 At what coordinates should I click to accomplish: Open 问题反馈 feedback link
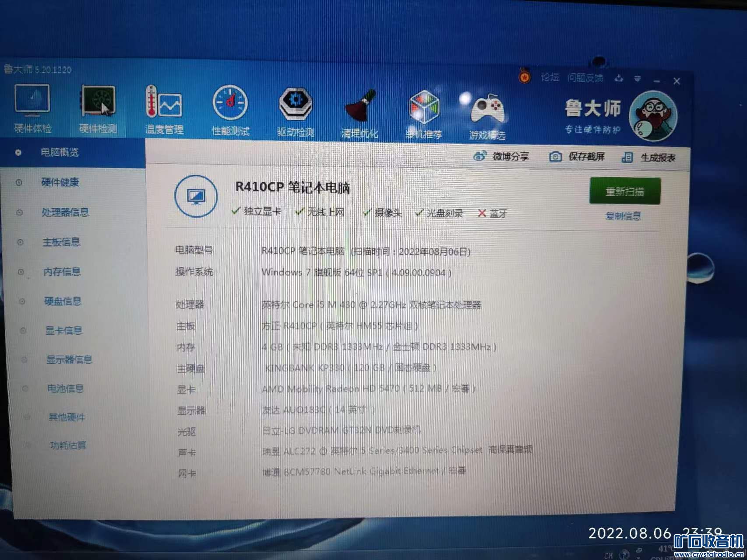pos(585,78)
